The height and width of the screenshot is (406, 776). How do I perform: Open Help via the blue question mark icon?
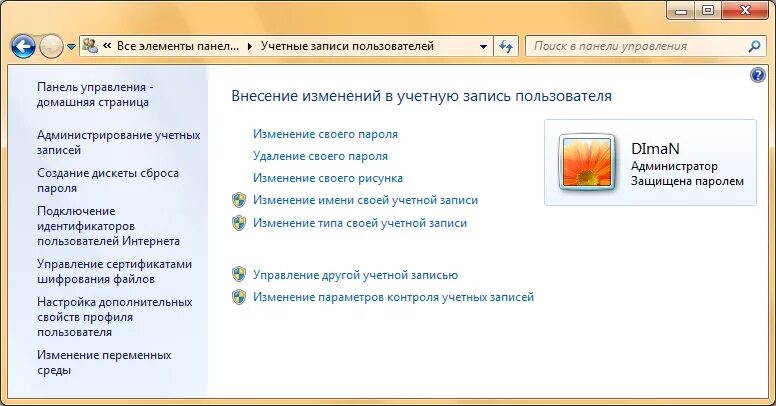click(x=758, y=76)
